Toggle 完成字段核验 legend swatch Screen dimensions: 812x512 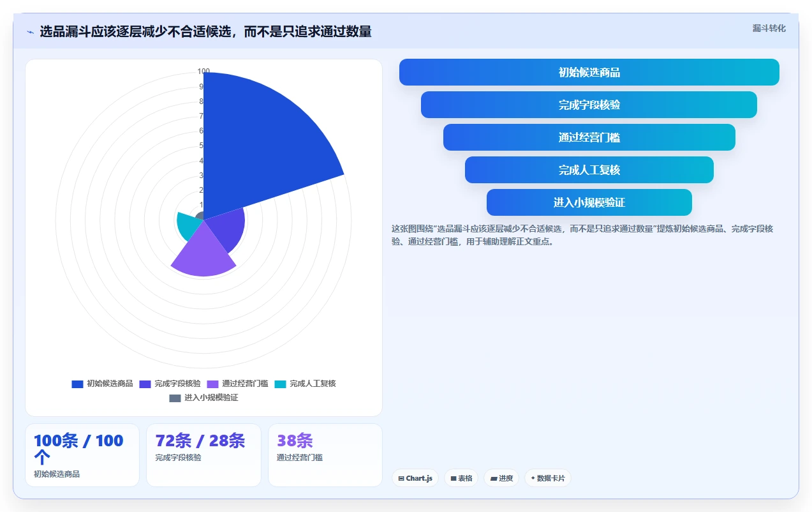[x=145, y=384]
